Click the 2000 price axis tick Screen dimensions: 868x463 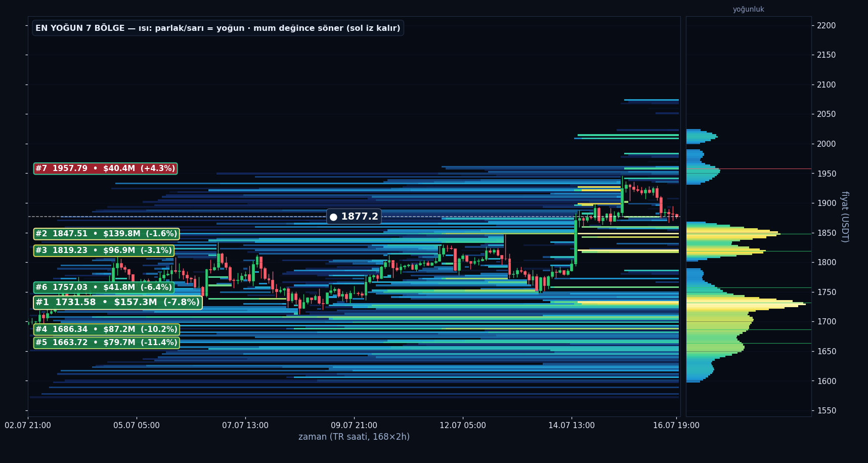click(x=826, y=144)
